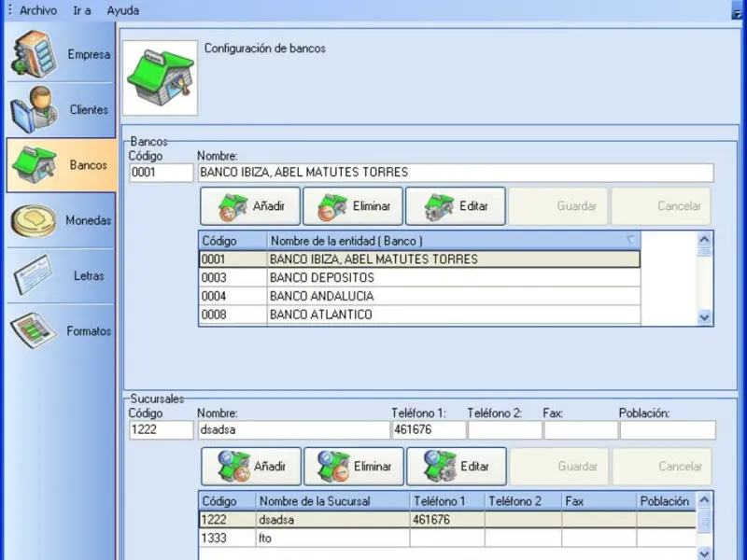Screen dimensions: 747x560
Task: Click bank code cell 0003
Action: tap(233, 277)
